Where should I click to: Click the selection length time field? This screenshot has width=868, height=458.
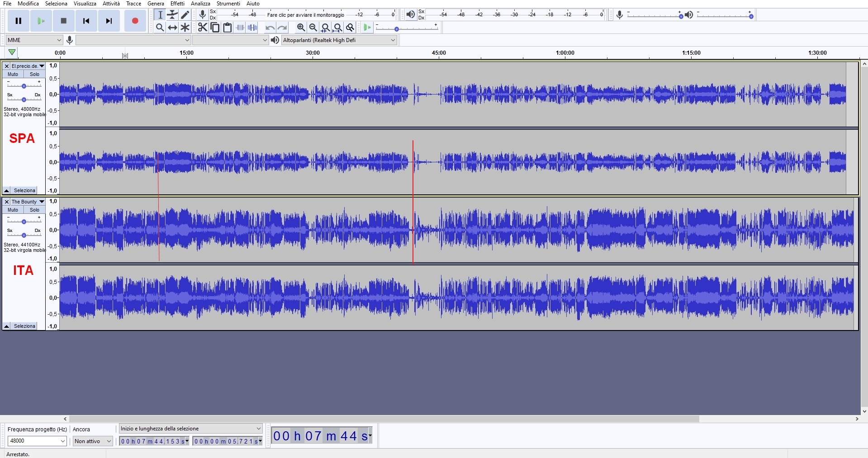pyautogui.click(x=228, y=441)
